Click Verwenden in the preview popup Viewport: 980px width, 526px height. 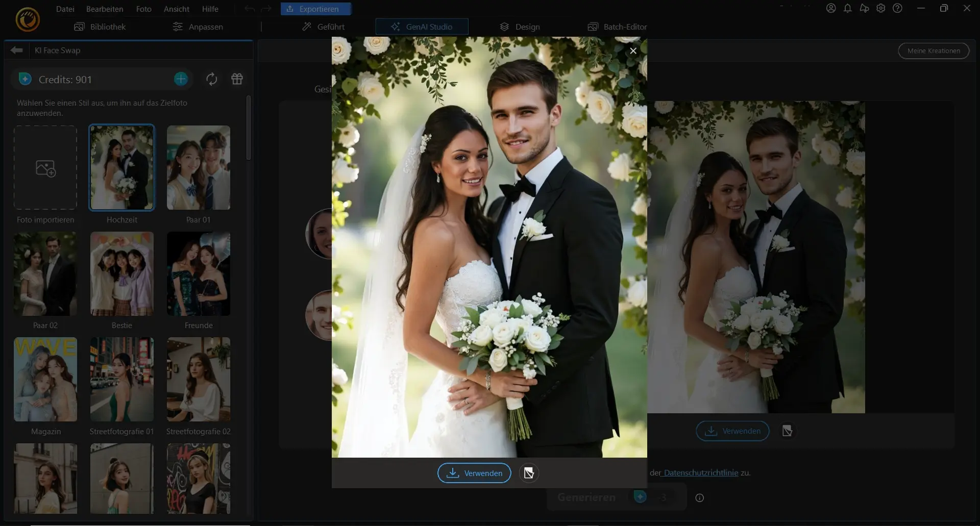474,473
